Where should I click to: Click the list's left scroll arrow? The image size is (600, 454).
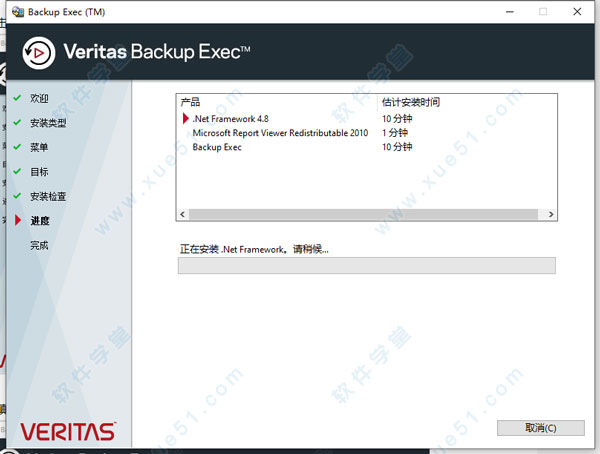pyautogui.click(x=183, y=214)
